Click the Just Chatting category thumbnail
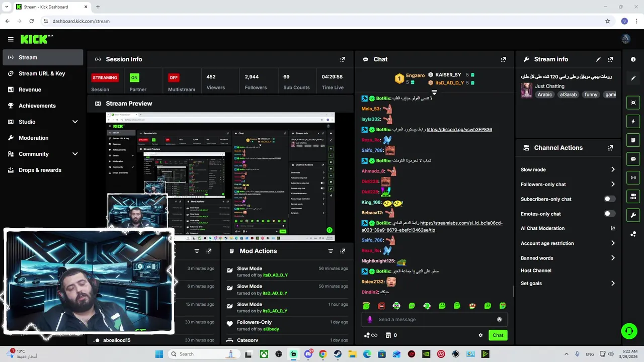 527,90
